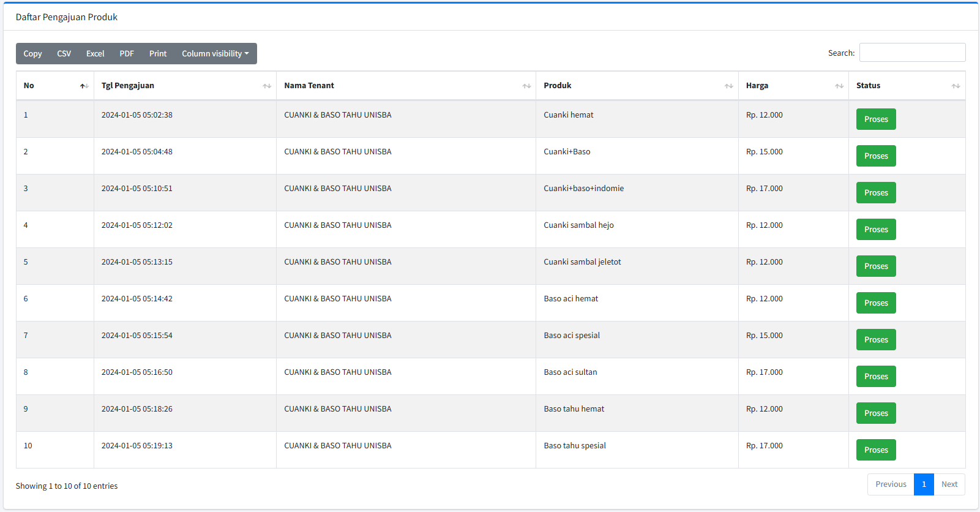980x512 pixels.
Task: Click the Status column sort icon
Action: click(x=956, y=86)
